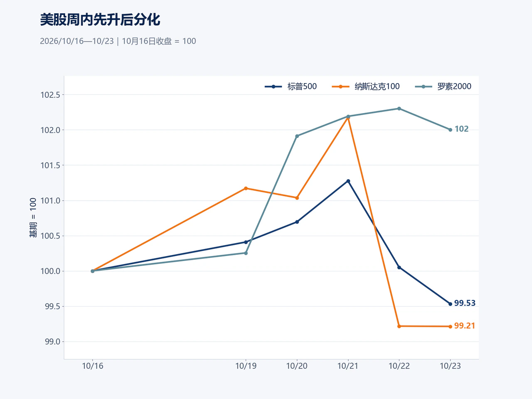
Task: Click the 101.5 y-axis tick label
Action: [x=50, y=165]
